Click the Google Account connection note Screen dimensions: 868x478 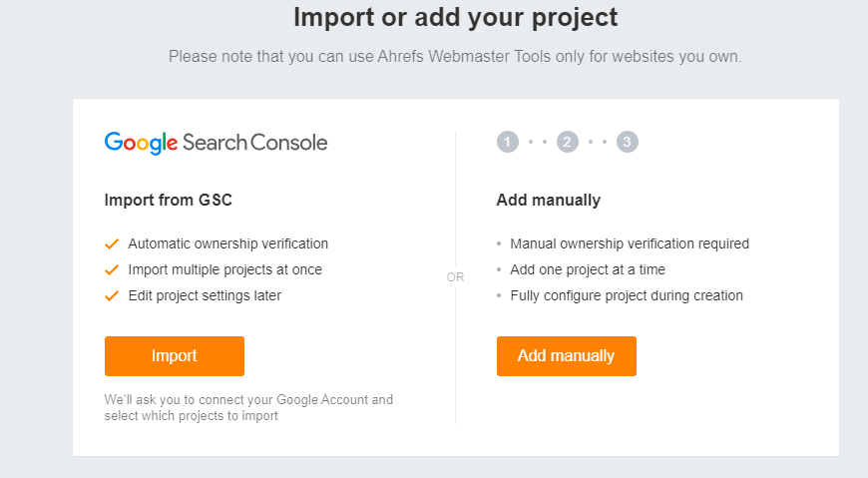point(248,408)
